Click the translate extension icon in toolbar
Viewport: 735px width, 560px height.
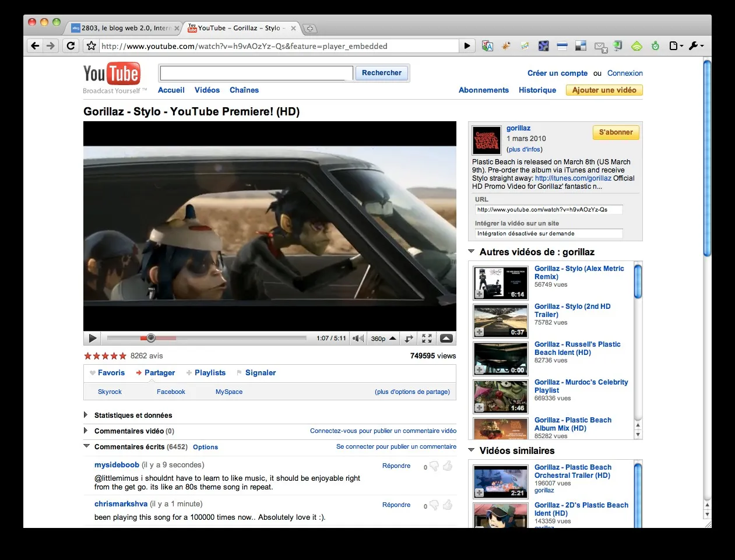[487, 46]
